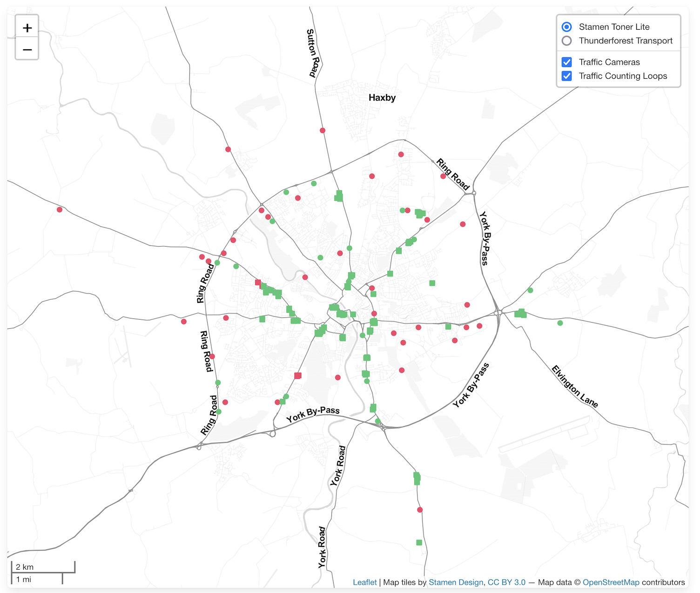Click the lone red marker at the far left edge

(59, 209)
